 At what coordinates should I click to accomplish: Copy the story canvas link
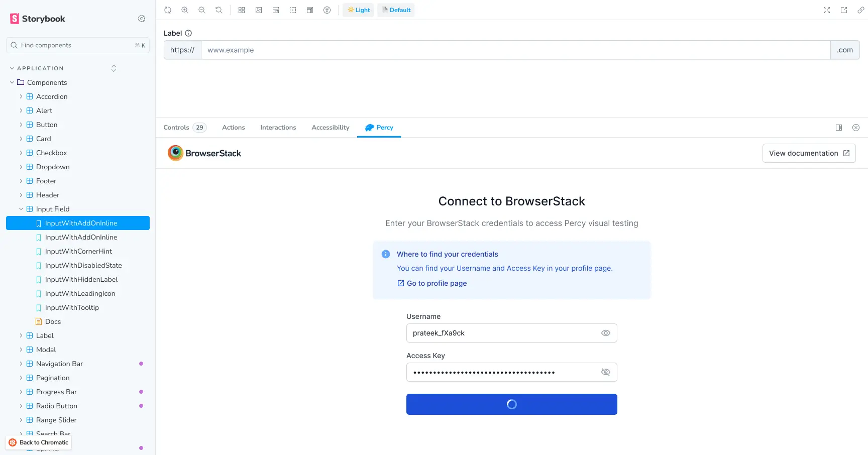coord(861,10)
